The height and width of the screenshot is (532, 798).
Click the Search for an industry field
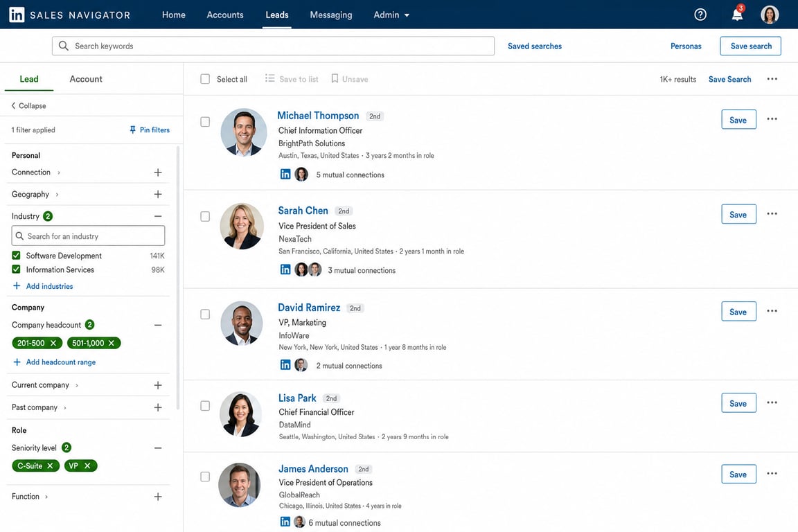click(x=88, y=236)
